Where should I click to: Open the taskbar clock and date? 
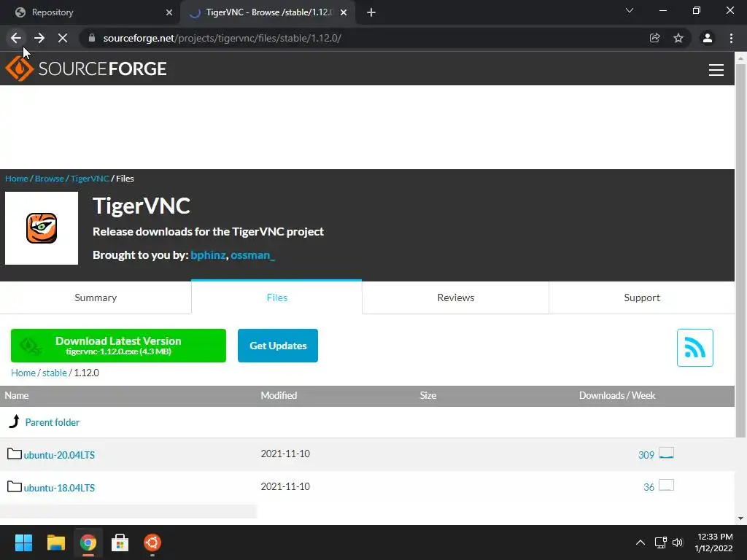coord(713,542)
